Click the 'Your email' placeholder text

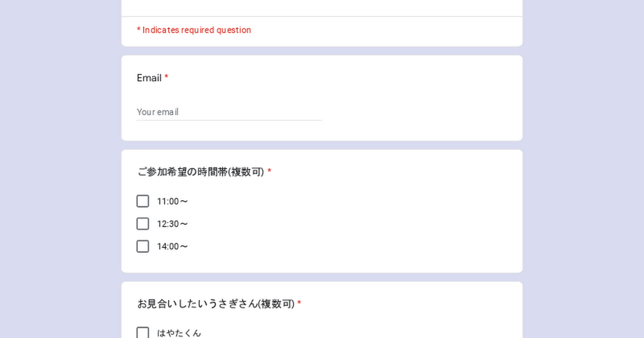(x=158, y=112)
